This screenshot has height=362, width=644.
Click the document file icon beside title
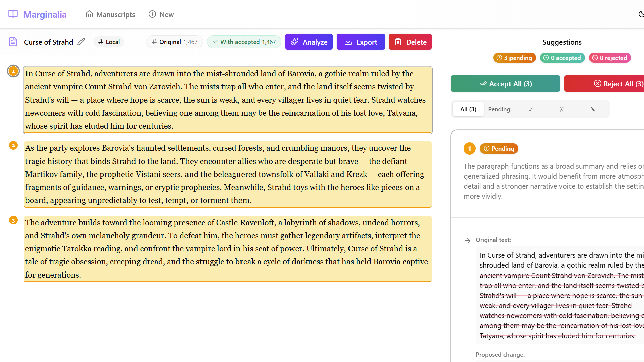click(x=13, y=42)
